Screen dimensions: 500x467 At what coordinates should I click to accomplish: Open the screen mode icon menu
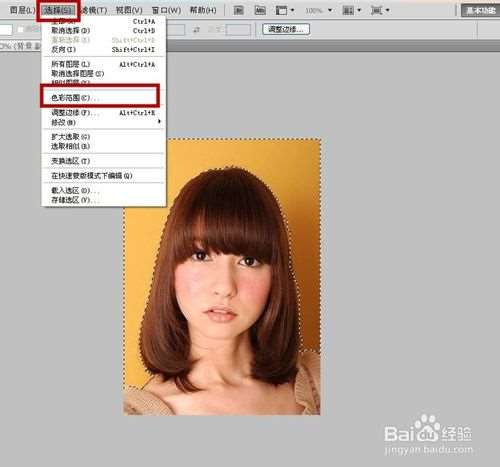(x=380, y=10)
